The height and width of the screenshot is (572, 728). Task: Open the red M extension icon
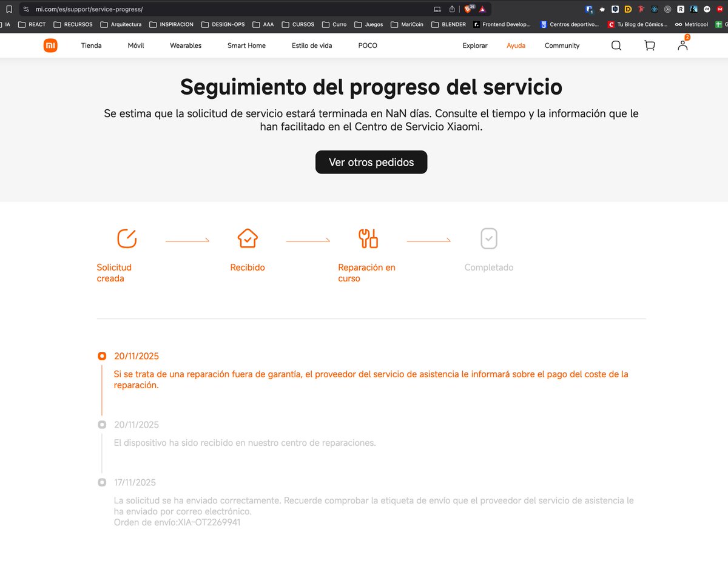coord(720,9)
